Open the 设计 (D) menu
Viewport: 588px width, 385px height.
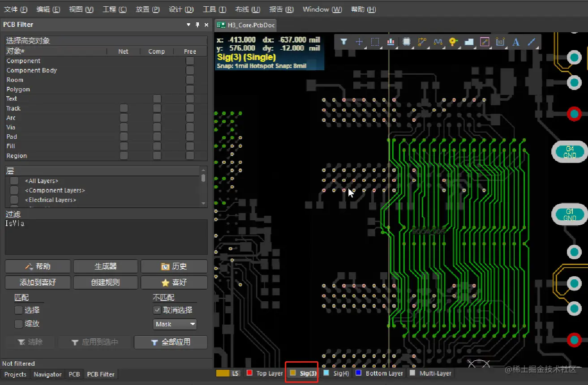pos(181,9)
